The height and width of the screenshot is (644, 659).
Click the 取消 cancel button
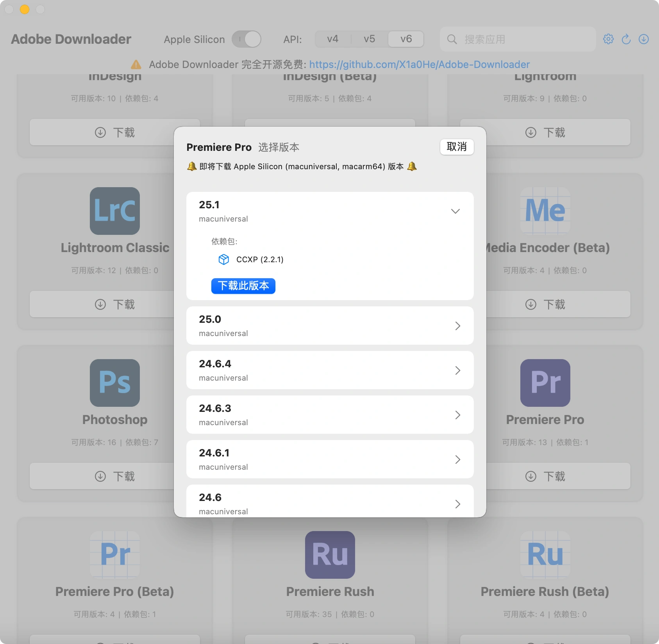457,147
